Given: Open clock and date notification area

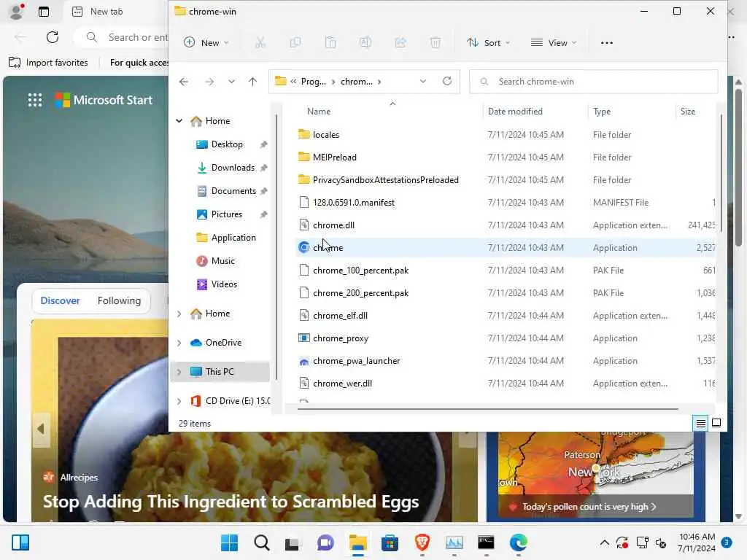Looking at the screenshot, I should 697,542.
